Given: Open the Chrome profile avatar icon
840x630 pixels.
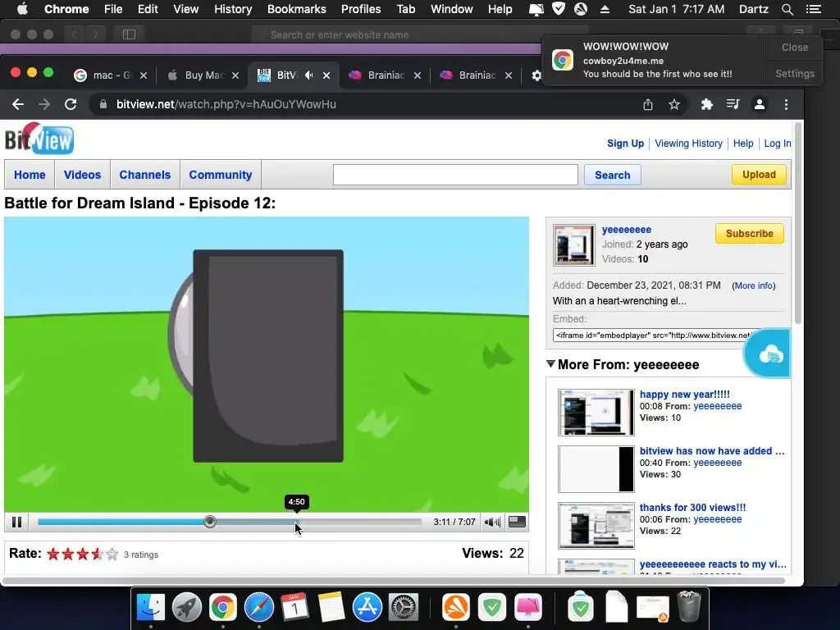Looking at the screenshot, I should click(759, 104).
